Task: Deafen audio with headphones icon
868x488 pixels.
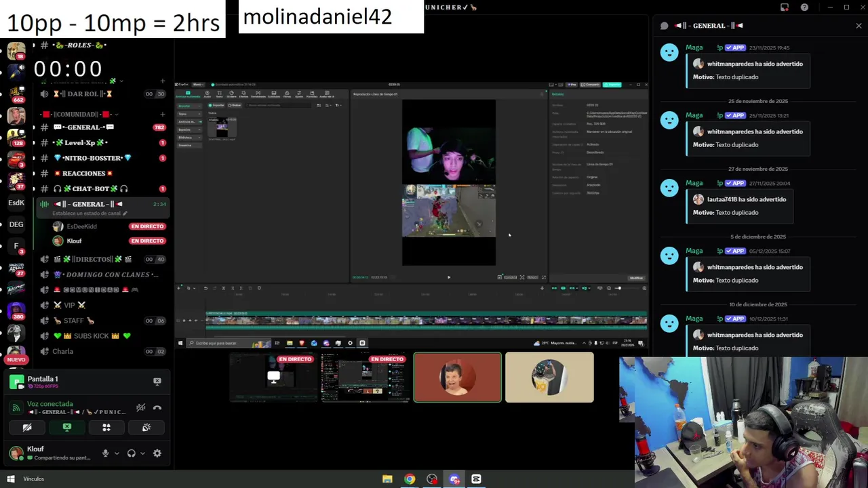Action: 131,453
